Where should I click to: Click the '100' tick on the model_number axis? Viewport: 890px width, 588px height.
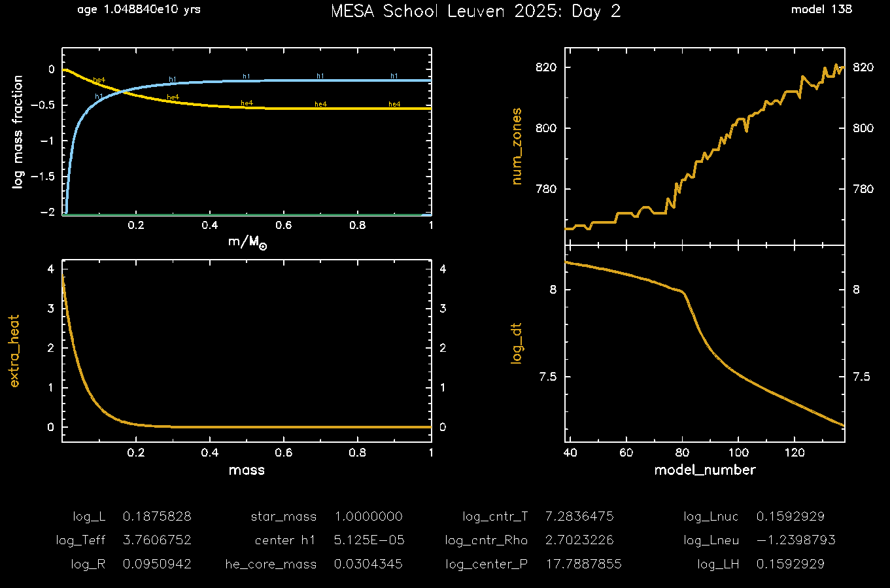pyautogui.click(x=738, y=453)
